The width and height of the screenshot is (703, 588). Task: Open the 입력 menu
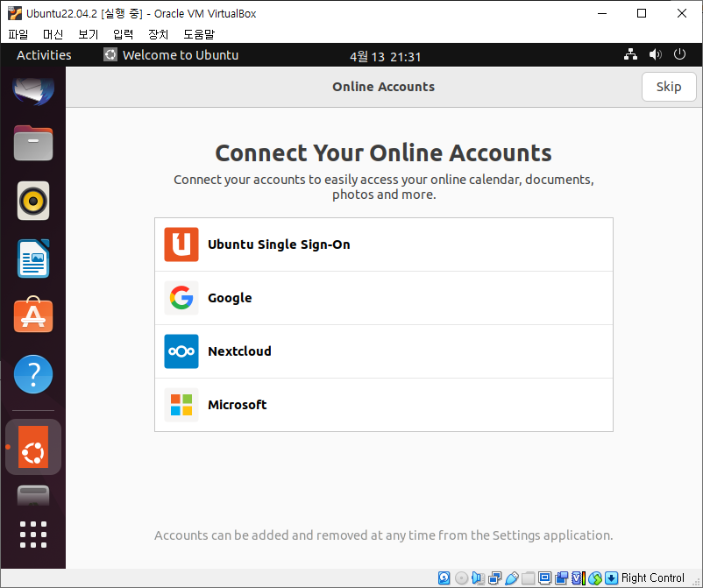(x=123, y=34)
